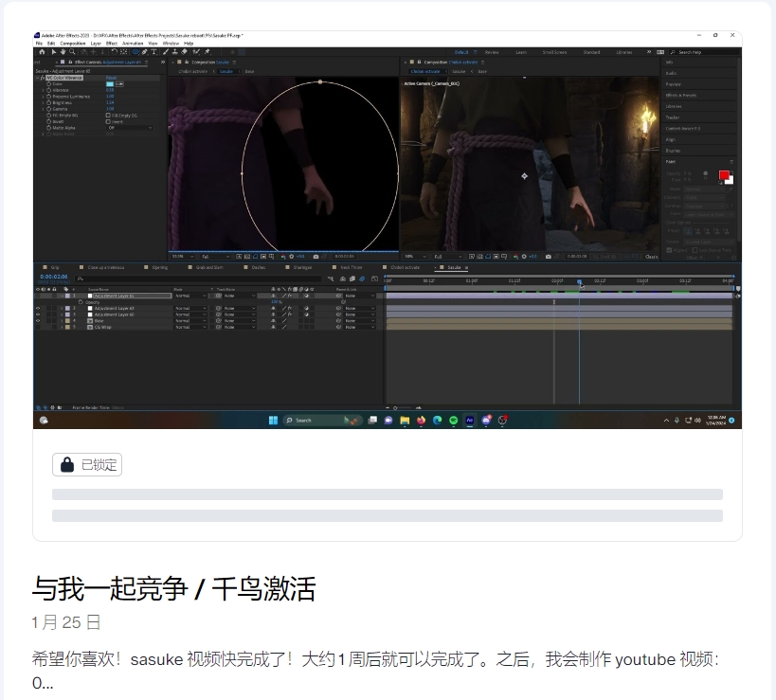
Task: Switch to the Grab and Slam timeline tab
Action: pyautogui.click(x=209, y=267)
